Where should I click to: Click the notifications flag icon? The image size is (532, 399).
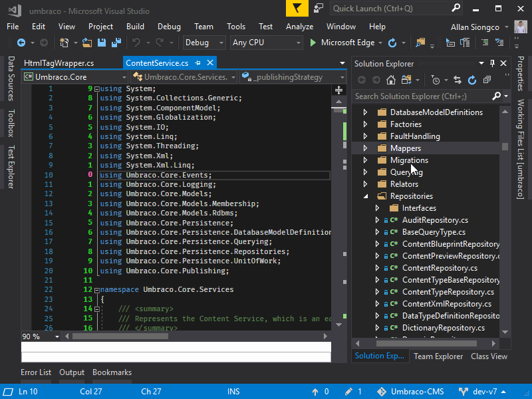pos(297,9)
